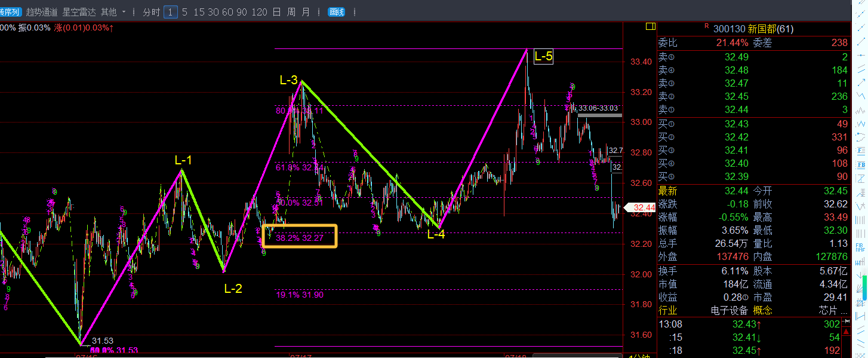Click the stock title 300130 新国都(61)
Viewport: 868px width, 358px height.
(x=753, y=29)
